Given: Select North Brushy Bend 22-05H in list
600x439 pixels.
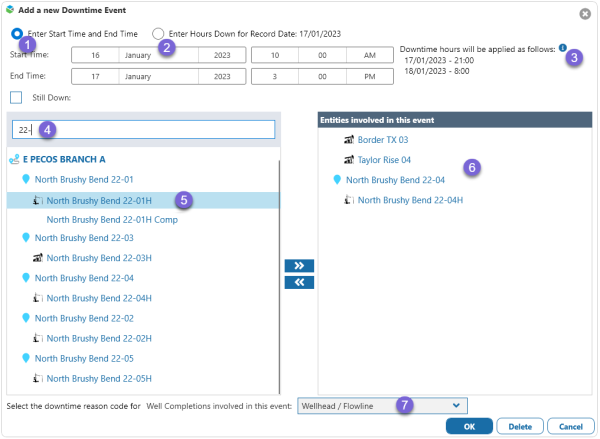Looking at the screenshot, I should click(x=99, y=378).
